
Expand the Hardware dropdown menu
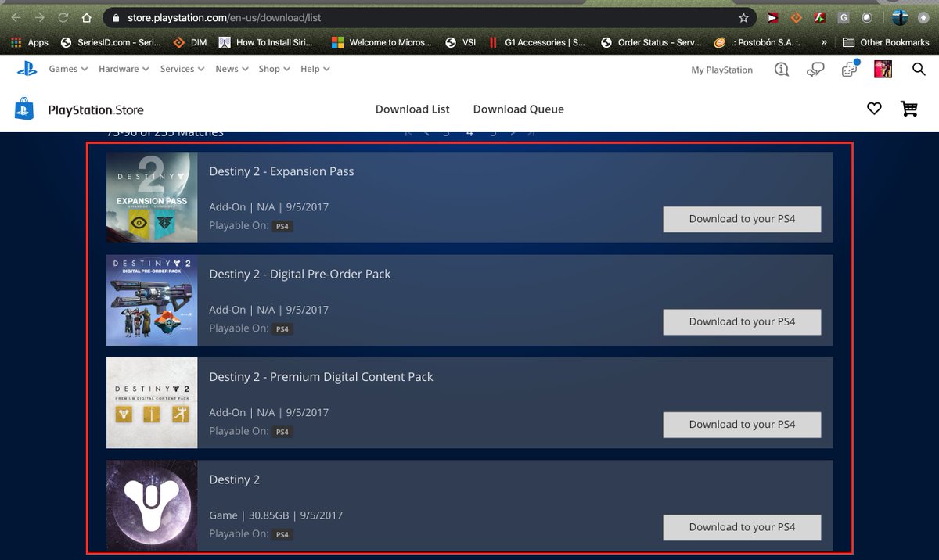(124, 69)
